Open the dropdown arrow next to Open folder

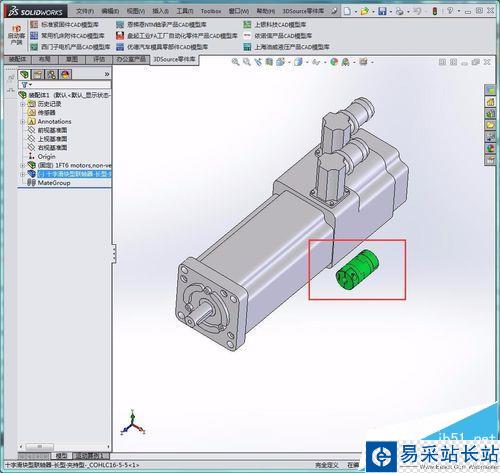(x=373, y=12)
